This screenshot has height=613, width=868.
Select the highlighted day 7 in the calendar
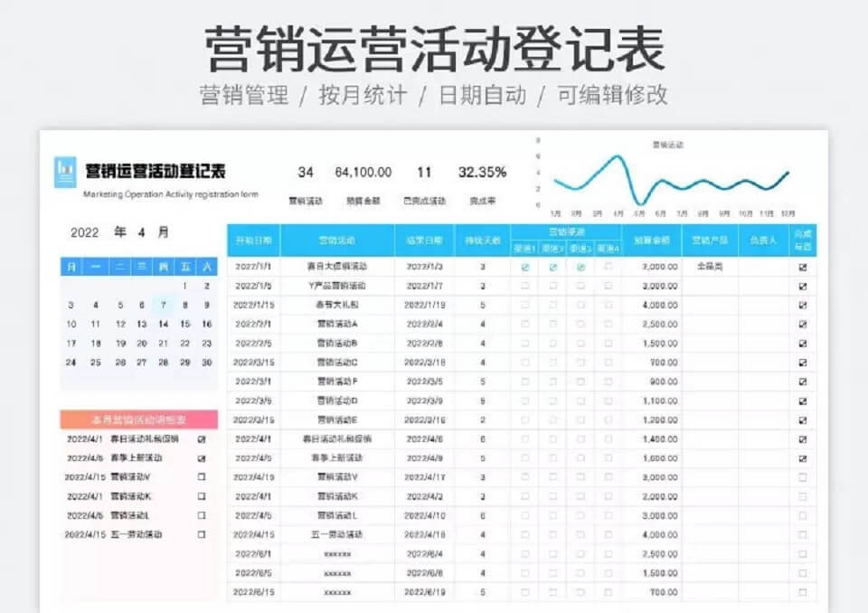(164, 305)
